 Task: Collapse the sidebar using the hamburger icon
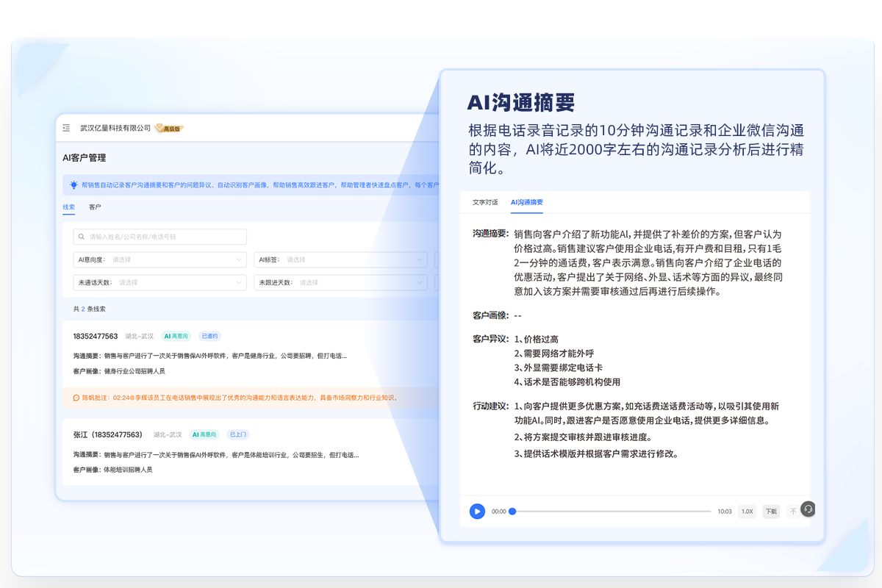[x=65, y=128]
